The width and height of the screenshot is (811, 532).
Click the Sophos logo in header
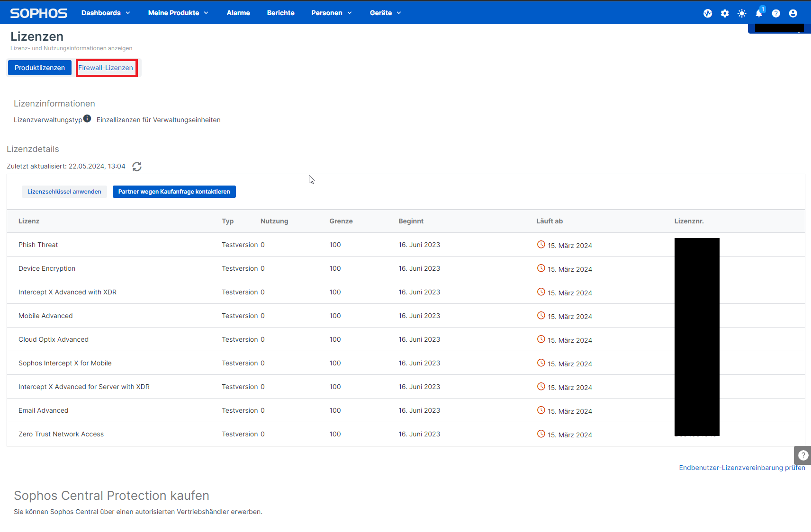coord(39,13)
